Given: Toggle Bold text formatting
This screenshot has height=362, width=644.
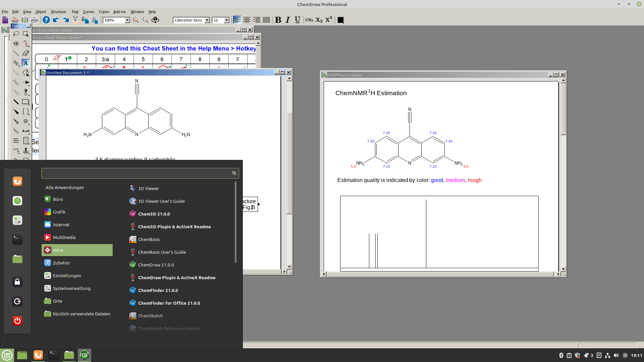Looking at the screenshot, I should [x=278, y=20].
